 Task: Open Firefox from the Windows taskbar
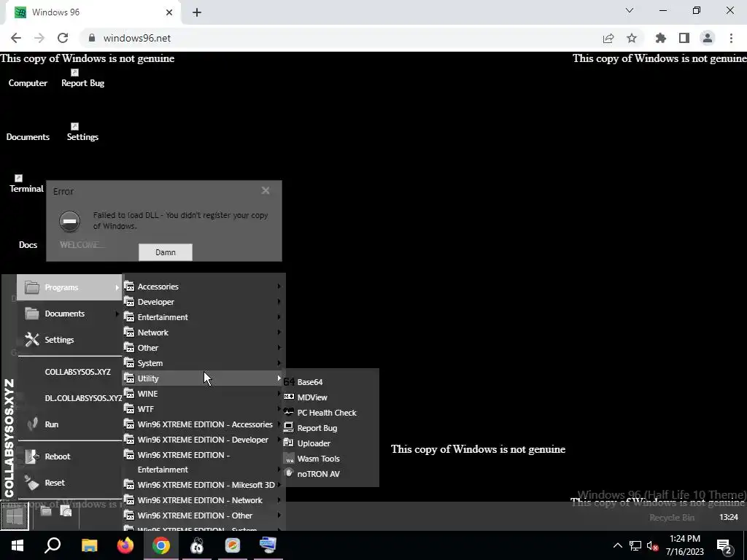(125, 545)
